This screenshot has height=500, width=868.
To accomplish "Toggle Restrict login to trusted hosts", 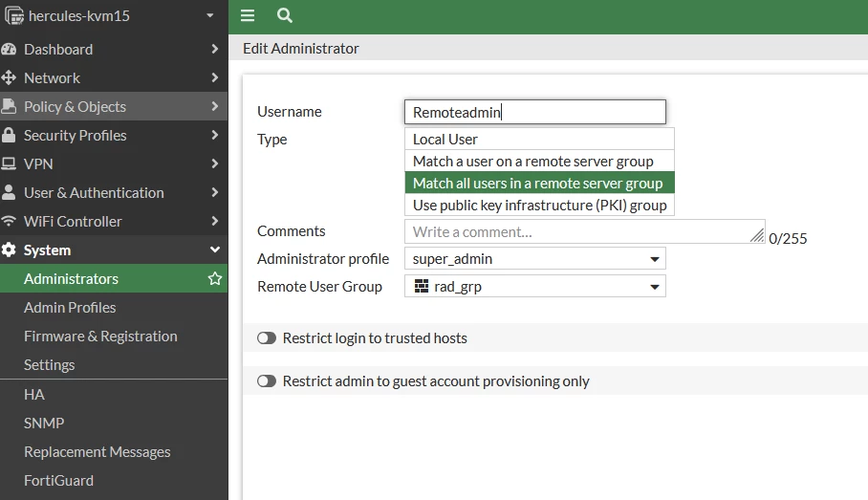I will pyautogui.click(x=267, y=338).
